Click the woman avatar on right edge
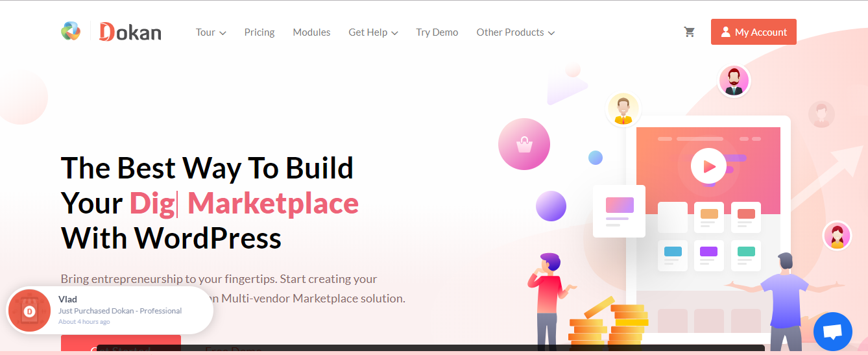 click(837, 236)
